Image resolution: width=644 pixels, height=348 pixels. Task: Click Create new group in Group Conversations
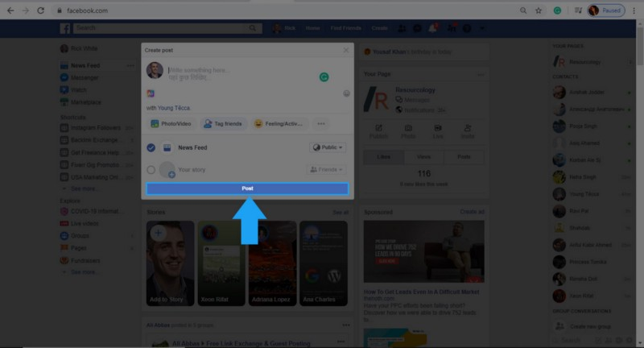590,326
